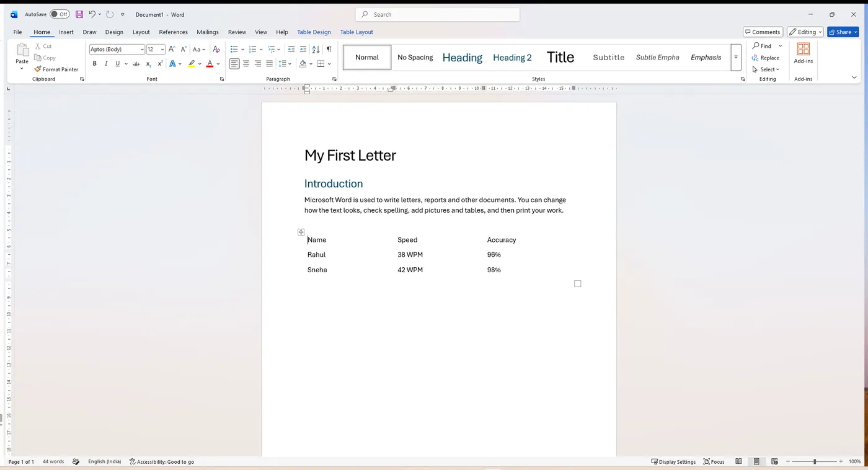Open the numbering list dropdown
This screenshot has height=470, width=868.
pos(261,49)
